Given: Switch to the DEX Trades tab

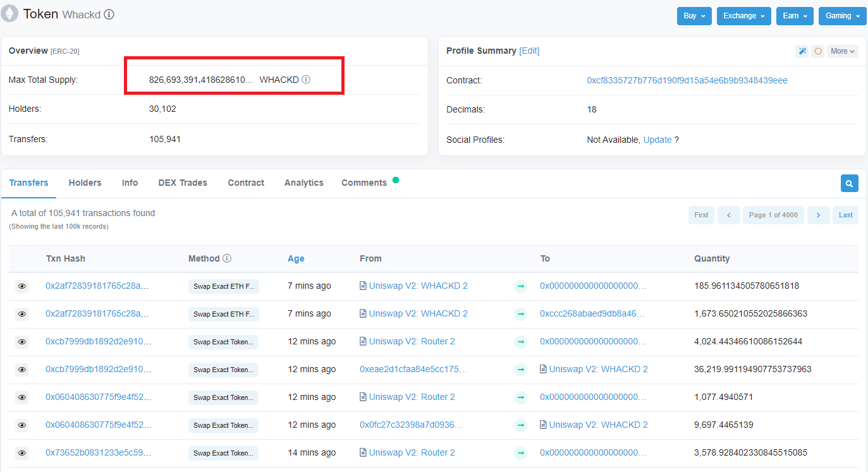Looking at the screenshot, I should click(183, 183).
